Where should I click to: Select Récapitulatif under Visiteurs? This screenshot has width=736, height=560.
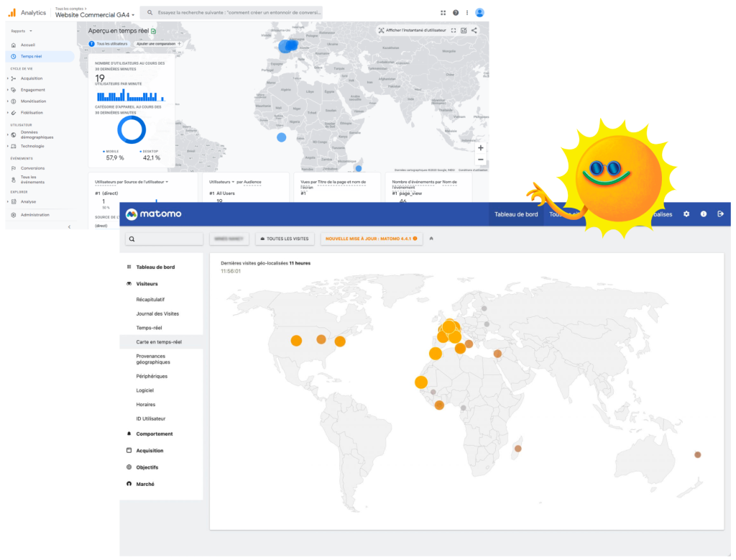[x=150, y=300]
